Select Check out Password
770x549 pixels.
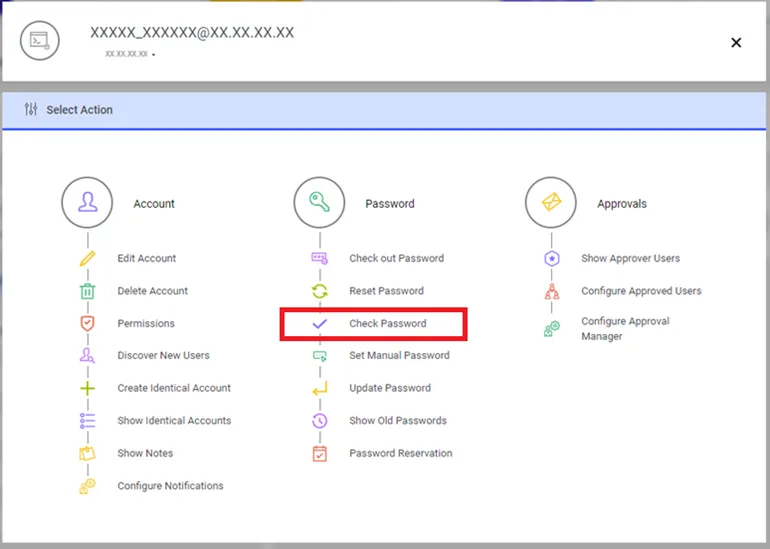pyautogui.click(x=396, y=258)
